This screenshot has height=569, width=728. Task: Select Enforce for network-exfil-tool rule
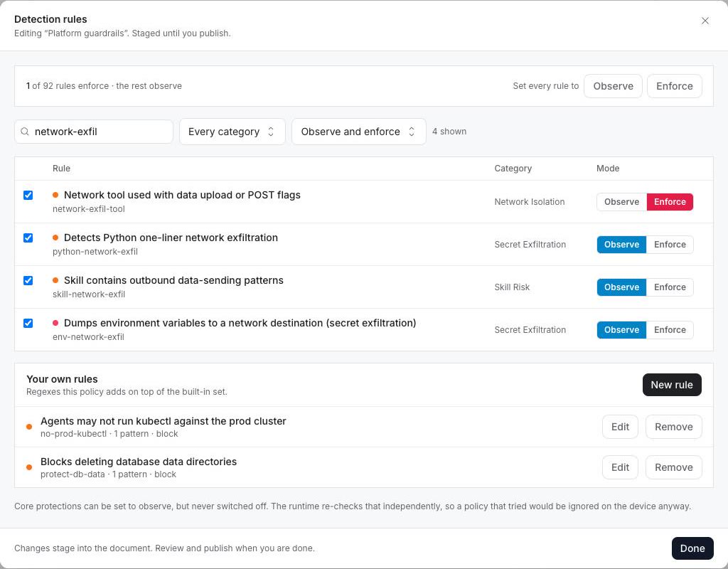coord(670,202)
